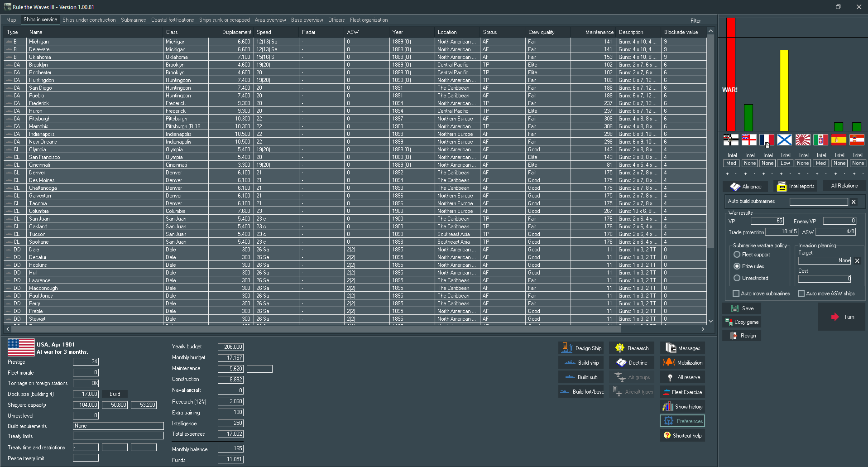Click the Build ship silhouette icon
This screenshot has height=467, width=868.
[x=570, y=362]
